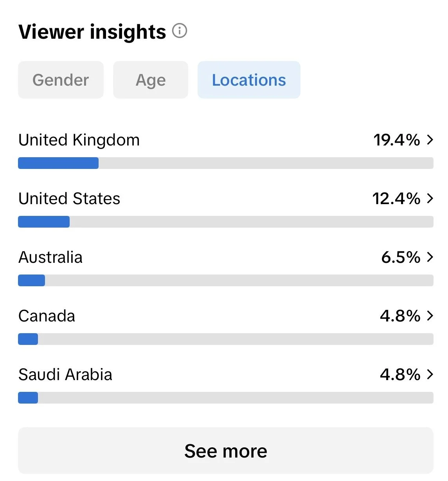448x481 pixels.
Task: Open the Canada location label
Action: 47,316
